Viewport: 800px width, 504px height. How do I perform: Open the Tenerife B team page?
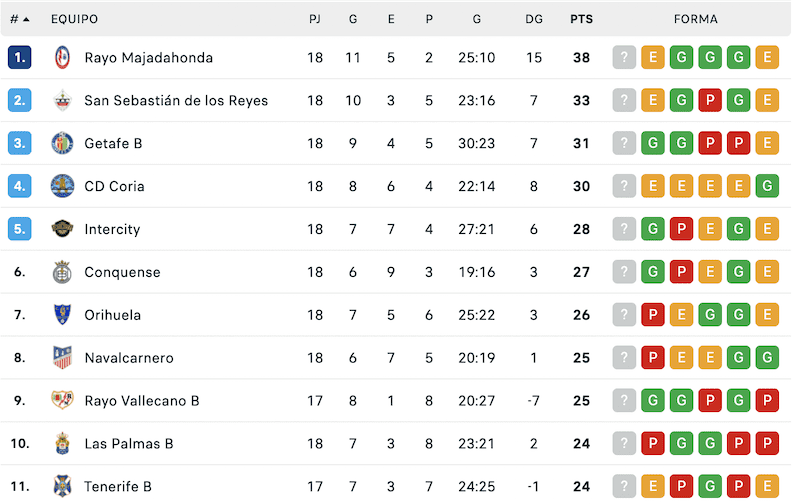coord(118,487)
